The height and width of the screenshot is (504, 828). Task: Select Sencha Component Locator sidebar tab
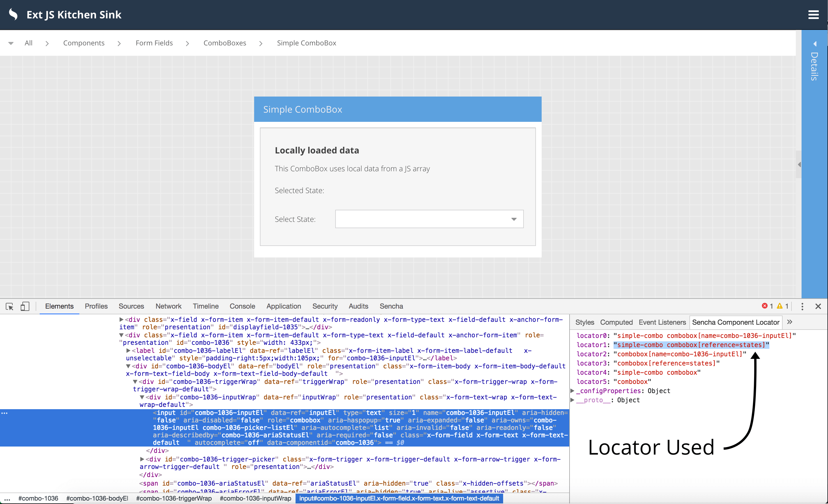736,322
